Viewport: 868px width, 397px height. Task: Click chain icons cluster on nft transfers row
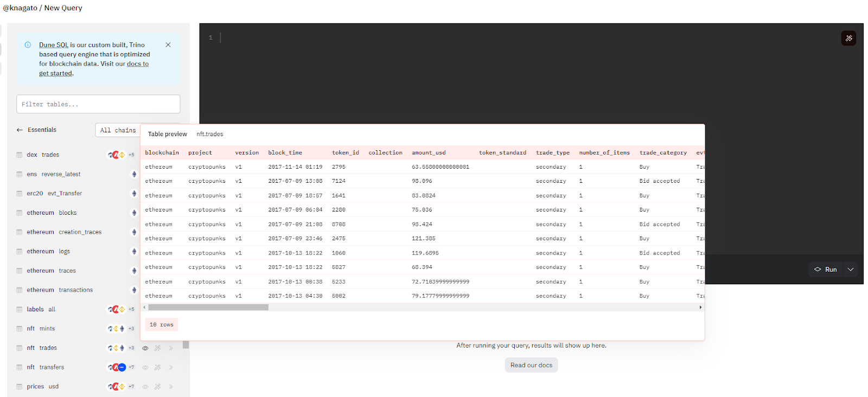tap(121, 367)
